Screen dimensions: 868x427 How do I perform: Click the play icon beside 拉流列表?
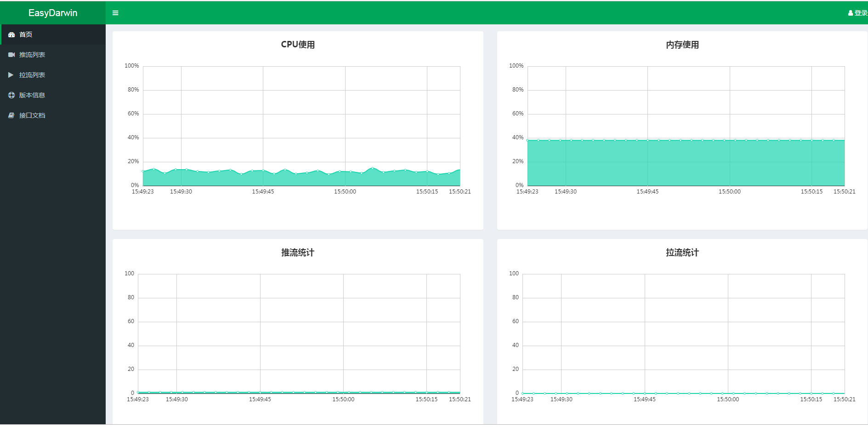(11, 75)
